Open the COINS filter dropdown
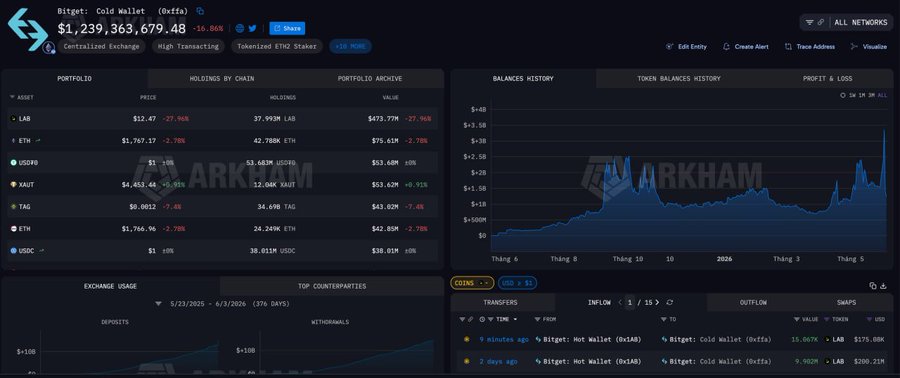900x378 pixels. point(473,283)
